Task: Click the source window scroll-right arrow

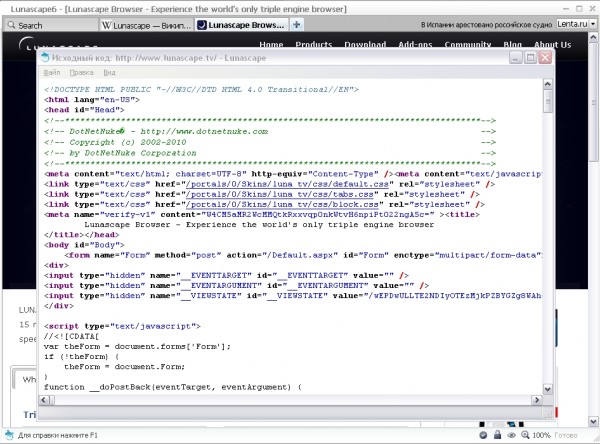Action: pyautogui.click(x=536, y=400)
